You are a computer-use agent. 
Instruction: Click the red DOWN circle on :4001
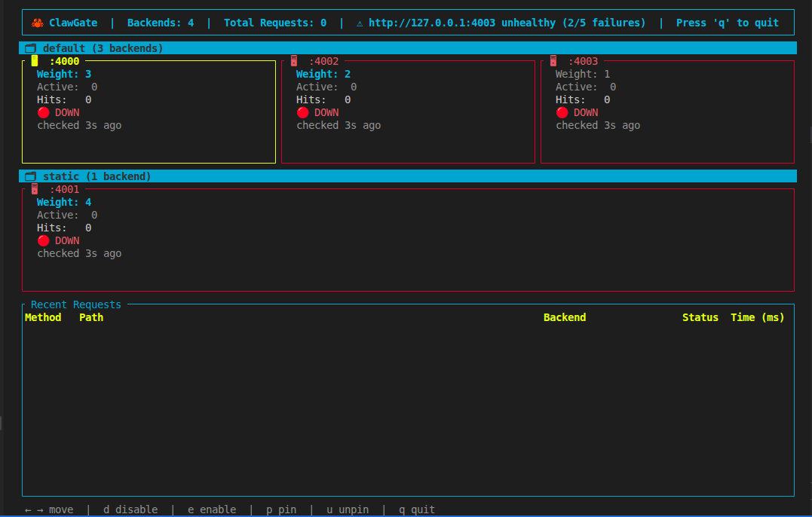(x=44, y=240)
